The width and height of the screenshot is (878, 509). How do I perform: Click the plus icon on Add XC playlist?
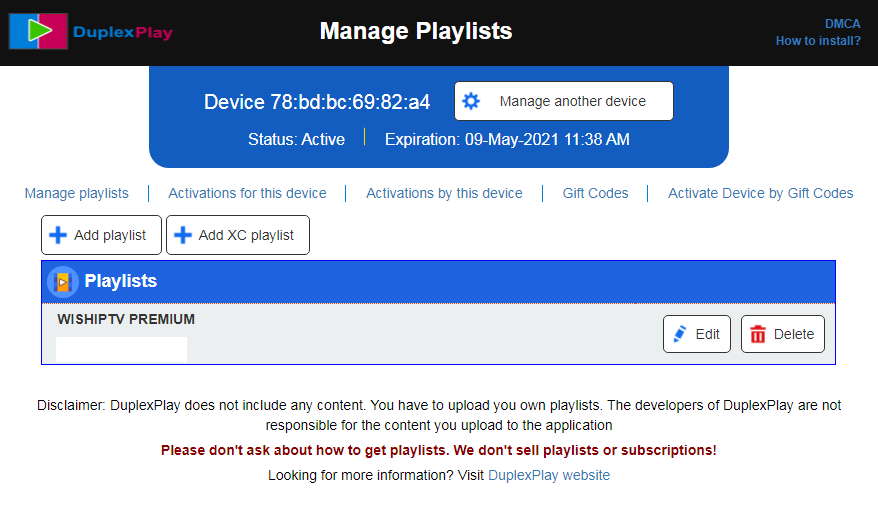[183, 235]
